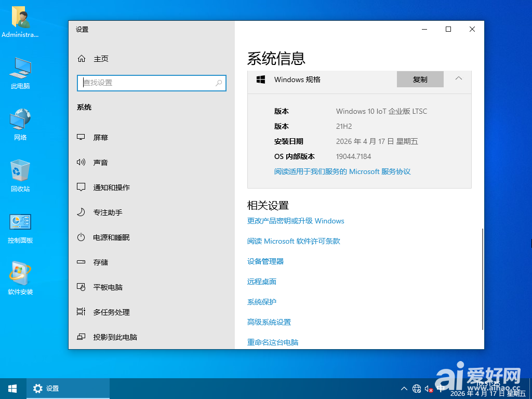Click the taskbar clock and date
The image size is (532, 399).
point(488,389)
